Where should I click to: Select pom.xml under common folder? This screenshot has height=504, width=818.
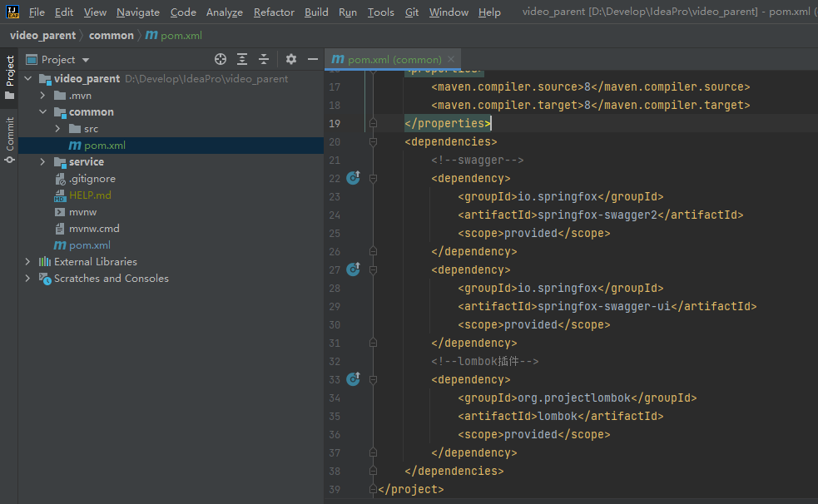coord(171,146)
